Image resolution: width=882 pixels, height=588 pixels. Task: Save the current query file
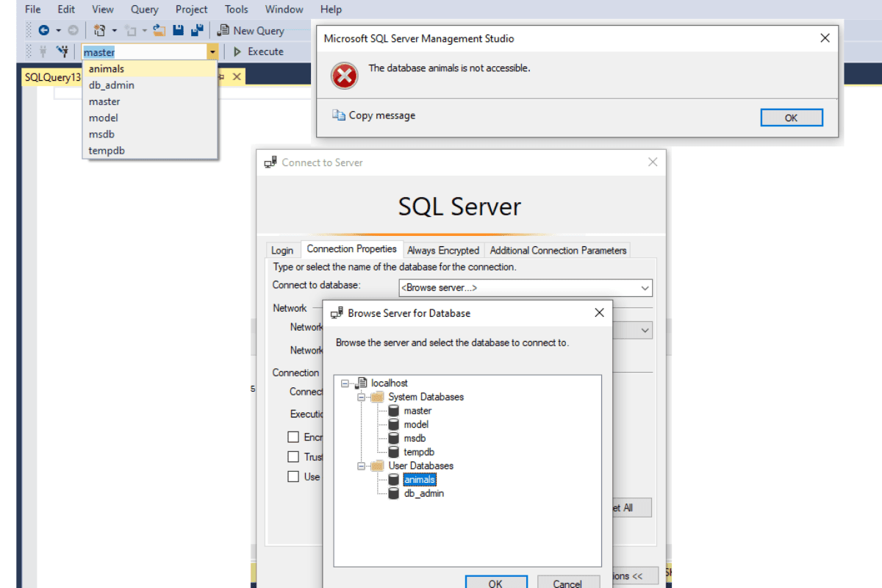point(177,30)
